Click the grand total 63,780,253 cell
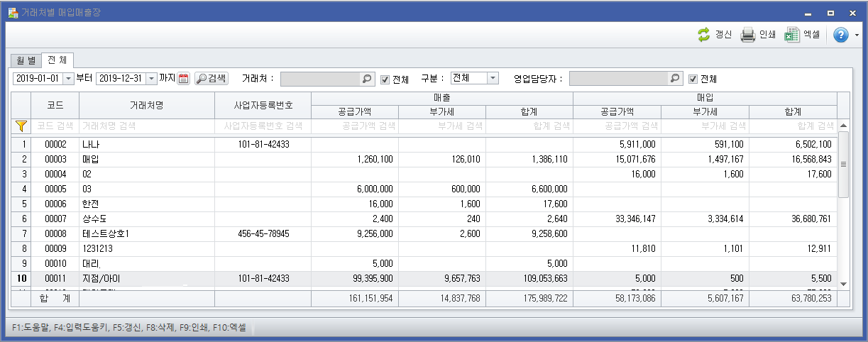 (793, 299)
